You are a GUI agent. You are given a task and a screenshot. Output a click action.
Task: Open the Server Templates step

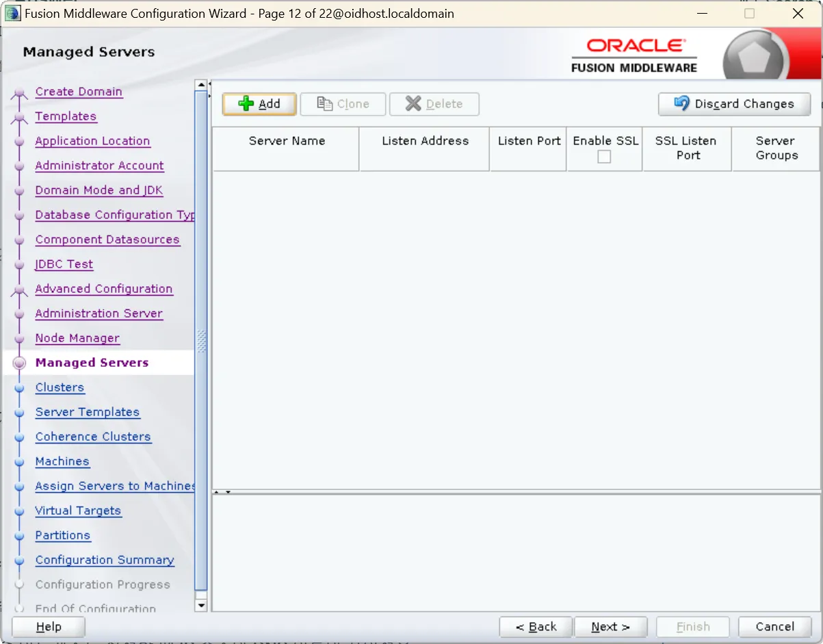88,412
